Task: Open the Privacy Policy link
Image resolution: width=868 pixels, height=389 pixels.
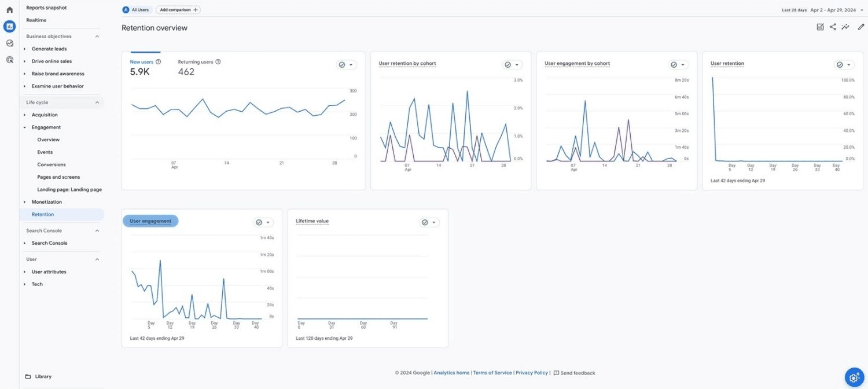Action: (531, 373)
